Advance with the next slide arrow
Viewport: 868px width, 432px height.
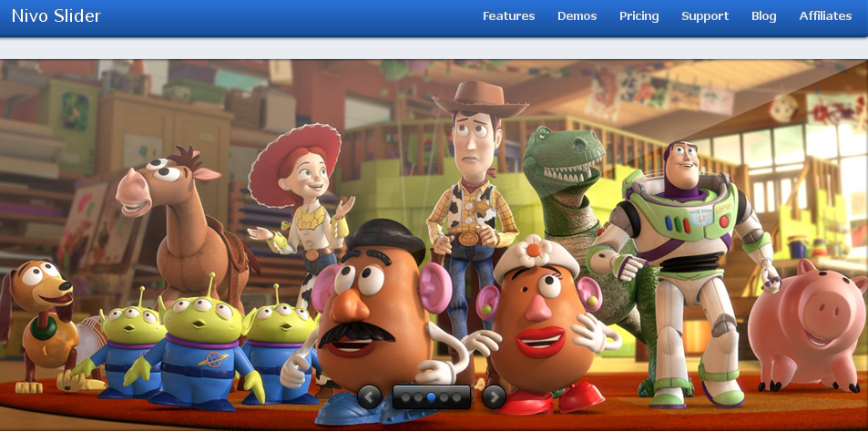tap(494, 397)
